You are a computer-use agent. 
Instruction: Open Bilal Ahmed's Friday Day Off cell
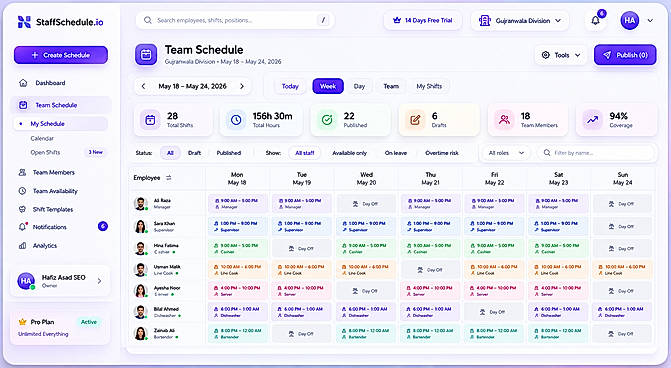coord(494,312)
